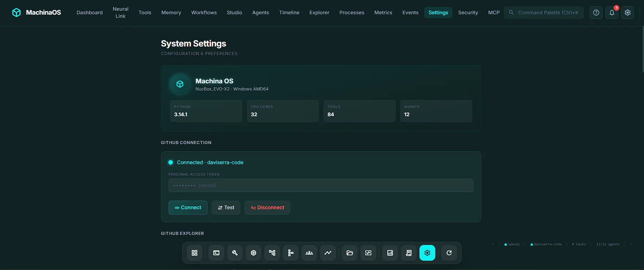Select the grid icon in the bottom dock
Screen dimensions: 644x270
coord(195,253)
